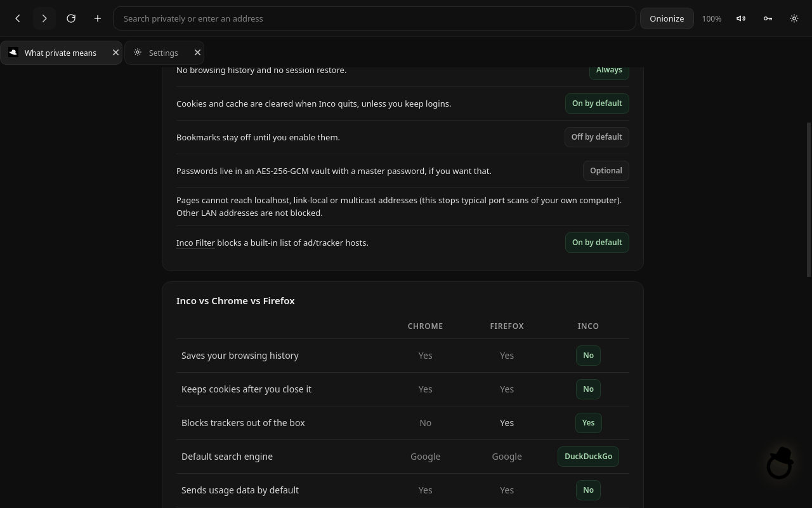Image resolution: width=812 pixels, height=508 pixels.
Task: Switch to the Settings tab
Action: coord(164,53)
